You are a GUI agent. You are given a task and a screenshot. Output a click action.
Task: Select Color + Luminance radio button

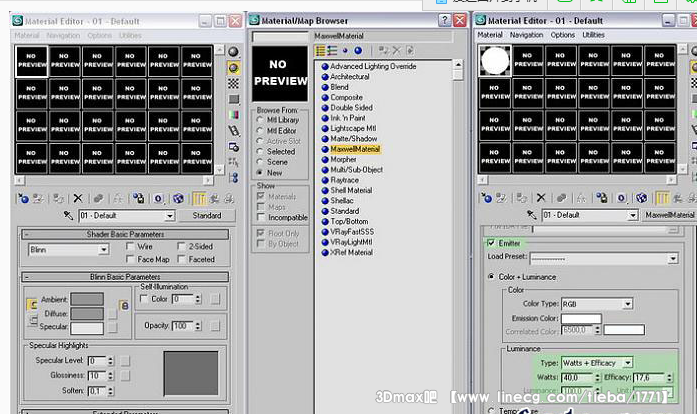tap(491, 277)
